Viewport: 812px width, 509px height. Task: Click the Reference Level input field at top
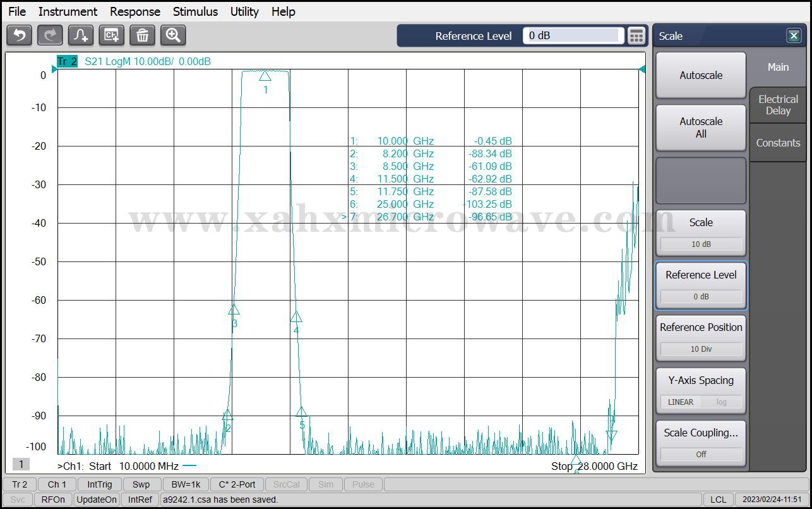(x=573, y=36)
